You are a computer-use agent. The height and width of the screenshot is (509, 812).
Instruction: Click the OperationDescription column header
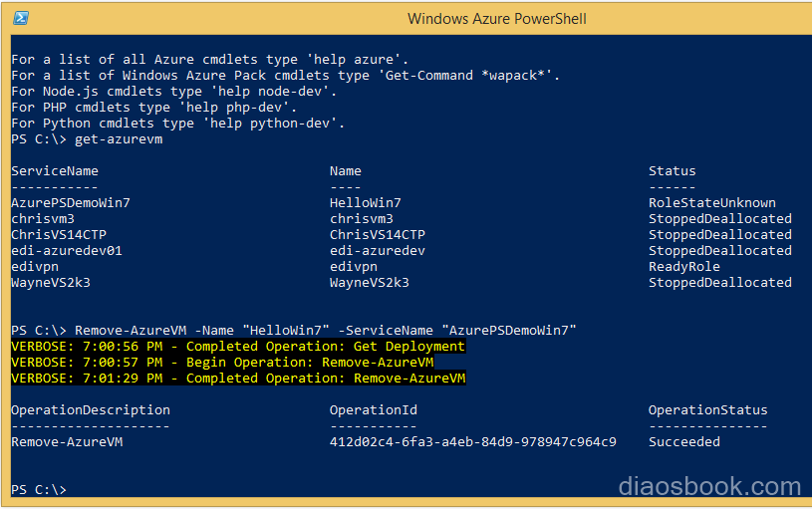91,409
